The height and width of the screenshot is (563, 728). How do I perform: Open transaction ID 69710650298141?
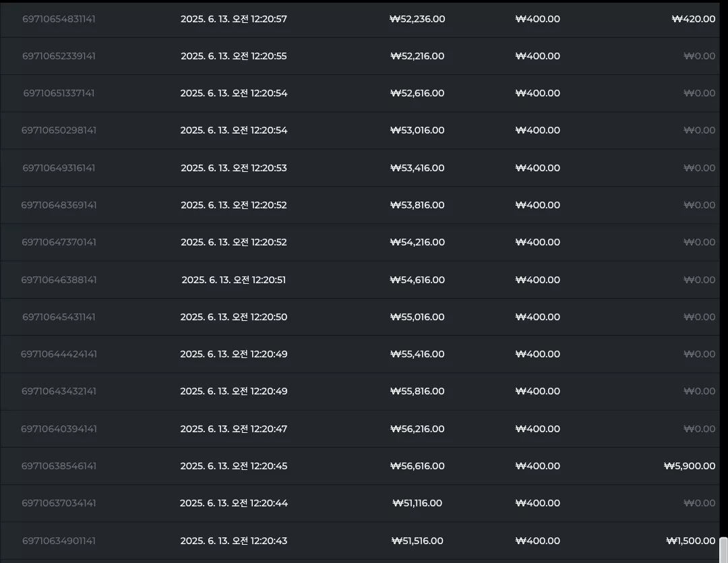59,131
